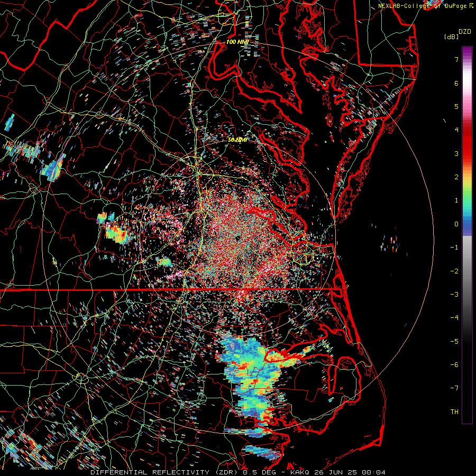Click the TH threshold label on color scale

point(454,412)
